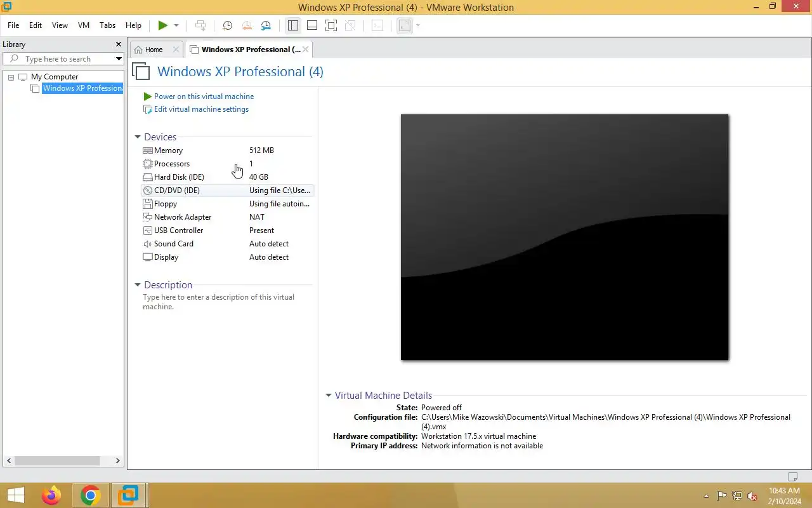Select Windows XP Professional in Library tree
812x508 pixels.
pos(82,88)
